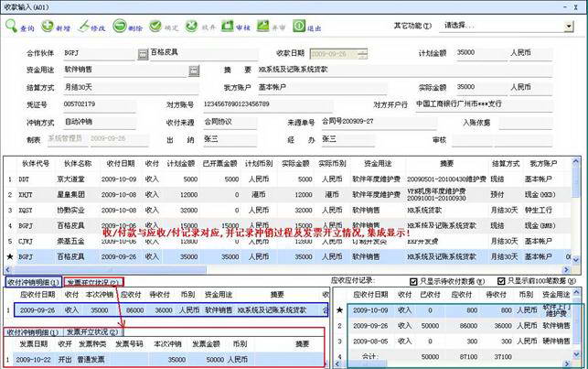The height and width of the screenshot is (369, 588).
Task: Click the 结算方式 column header in main grid
Action: click(x=505, y=164)
